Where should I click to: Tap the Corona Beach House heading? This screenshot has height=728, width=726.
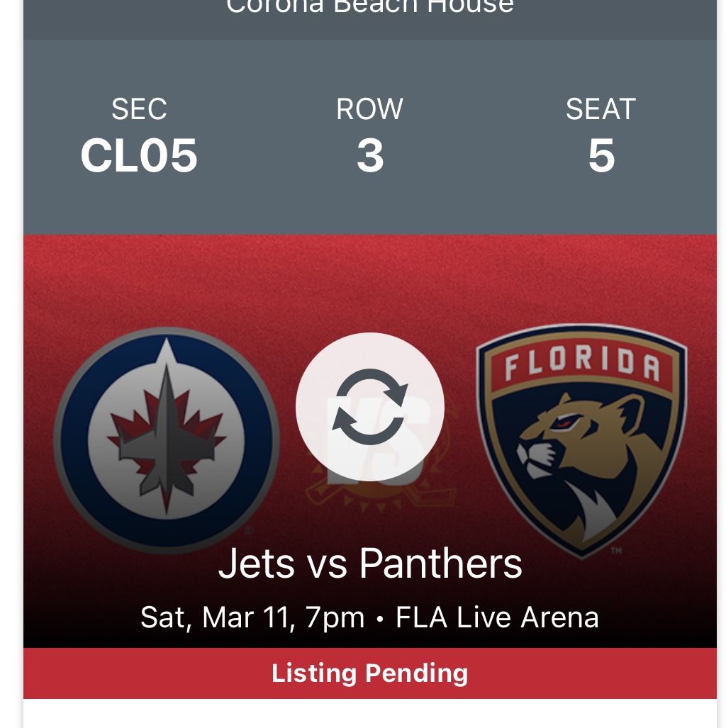tap(370, 7)
